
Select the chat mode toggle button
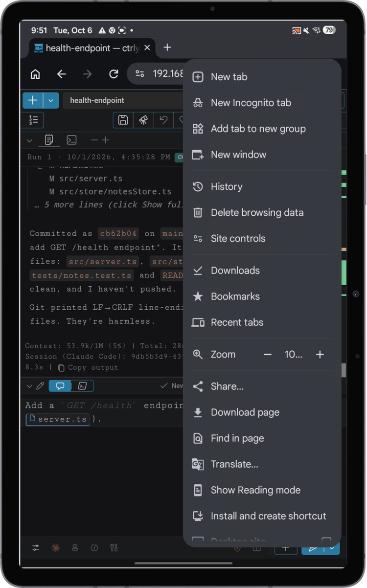tap(60, 386)
